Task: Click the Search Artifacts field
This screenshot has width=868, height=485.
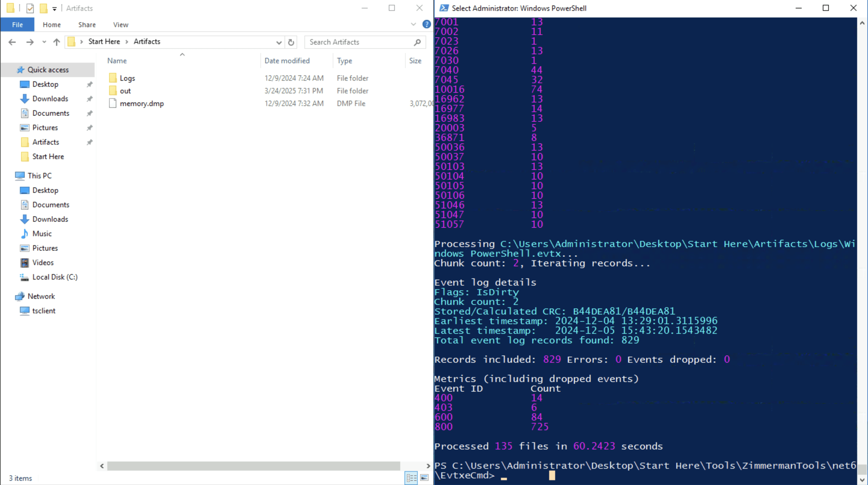Action: [360, 42]
